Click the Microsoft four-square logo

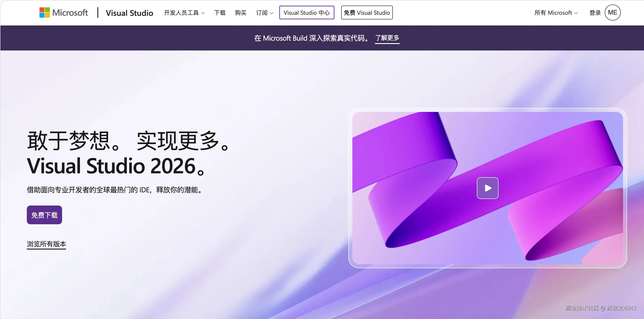(44, 13)
